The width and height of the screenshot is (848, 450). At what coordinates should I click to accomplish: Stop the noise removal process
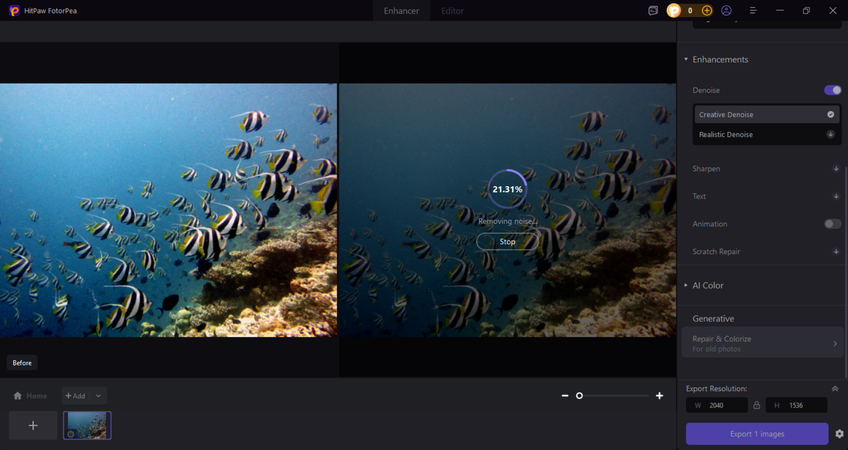pos(507,242)
